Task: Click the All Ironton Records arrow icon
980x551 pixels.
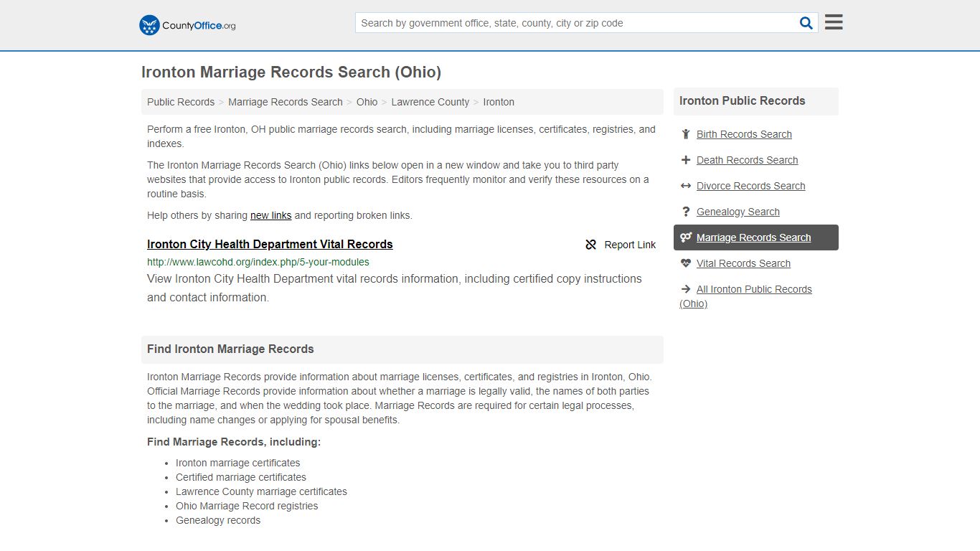Action: [686, 289]
